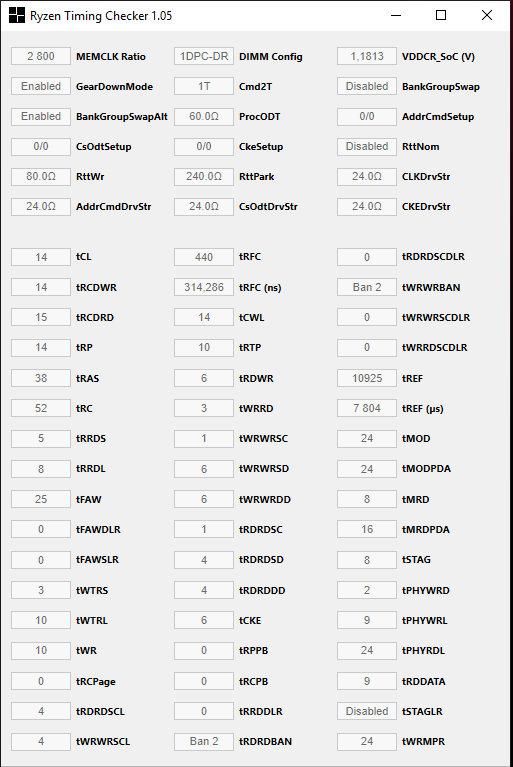Screen dimensions: 513x767
Task: Maximize the Ryzen Timing Checker window
Action: coord(441,15)
